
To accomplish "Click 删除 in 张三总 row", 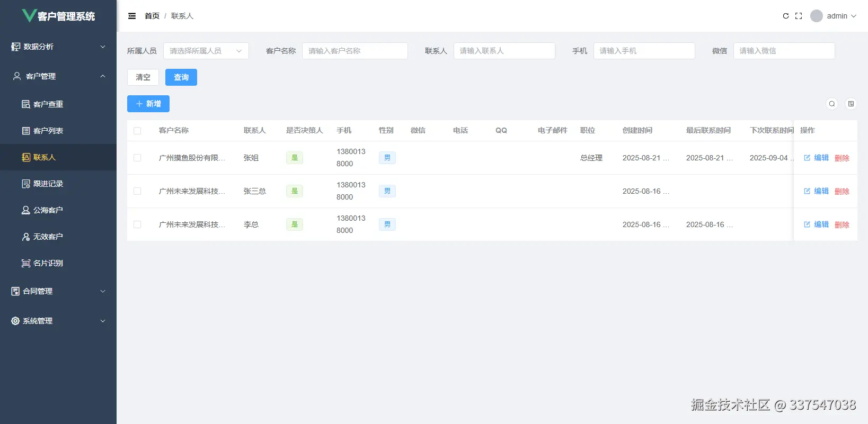I will pyautogui.click(x=842, y=191).
